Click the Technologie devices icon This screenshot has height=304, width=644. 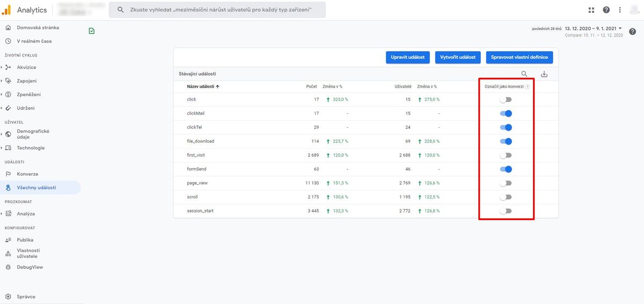tap(8, 148)
